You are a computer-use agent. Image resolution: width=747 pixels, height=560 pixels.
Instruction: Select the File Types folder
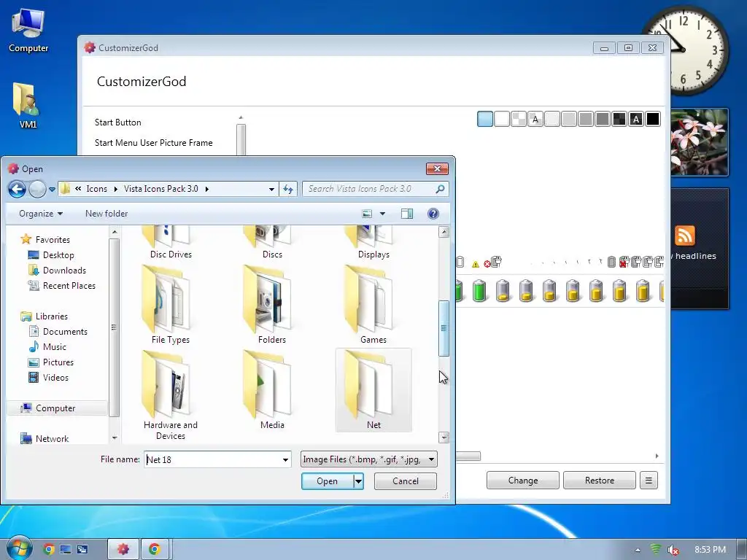[171, 305]
